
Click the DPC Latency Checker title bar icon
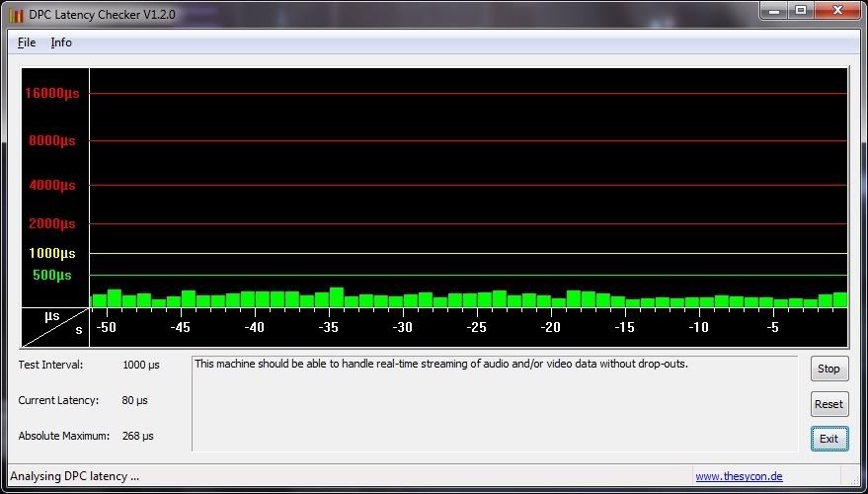17,15
